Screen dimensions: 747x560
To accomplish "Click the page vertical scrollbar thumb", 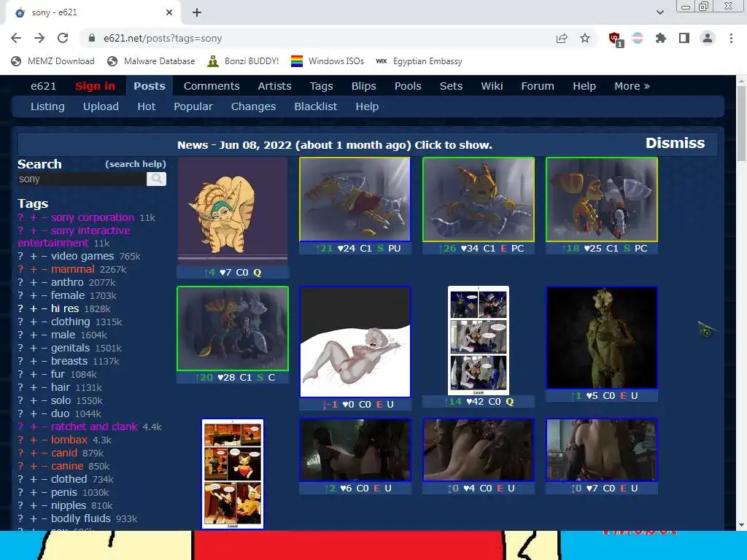I will [x=741, y=122].
